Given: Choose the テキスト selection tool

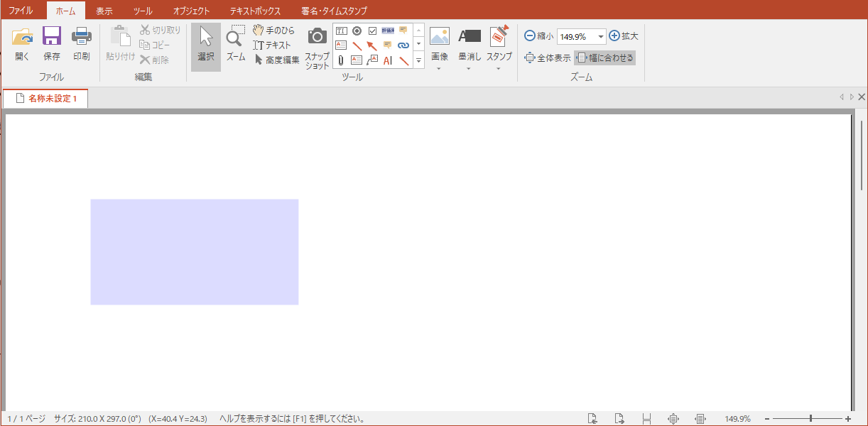Looking at the screenshot, I should [273, 45].
